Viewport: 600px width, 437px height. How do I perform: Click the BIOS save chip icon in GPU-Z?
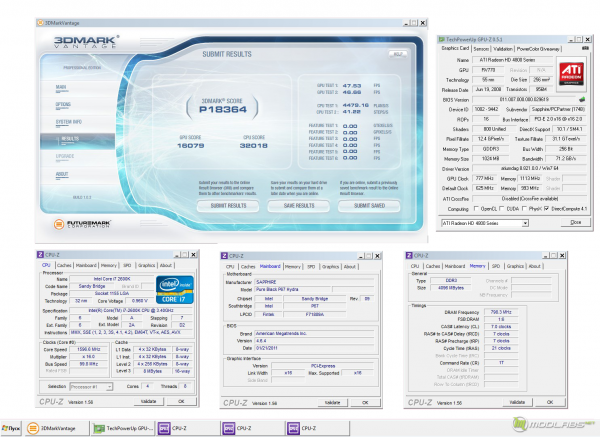tap(582, 99)
